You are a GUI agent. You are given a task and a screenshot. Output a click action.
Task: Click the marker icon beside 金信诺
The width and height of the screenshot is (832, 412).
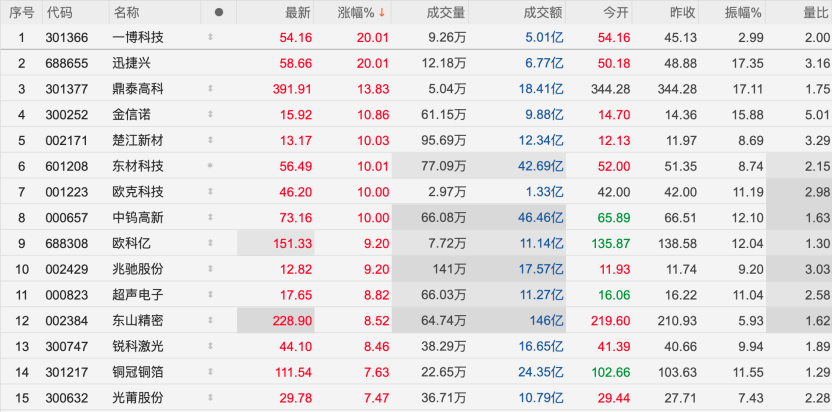pyautogui.click(x=210, y=115)
